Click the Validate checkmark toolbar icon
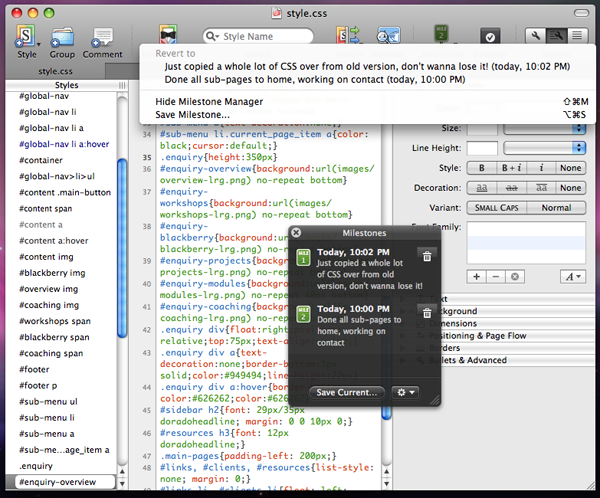This screenshot has height=498, width=600. pyautogui.click(x=490, y=36)
